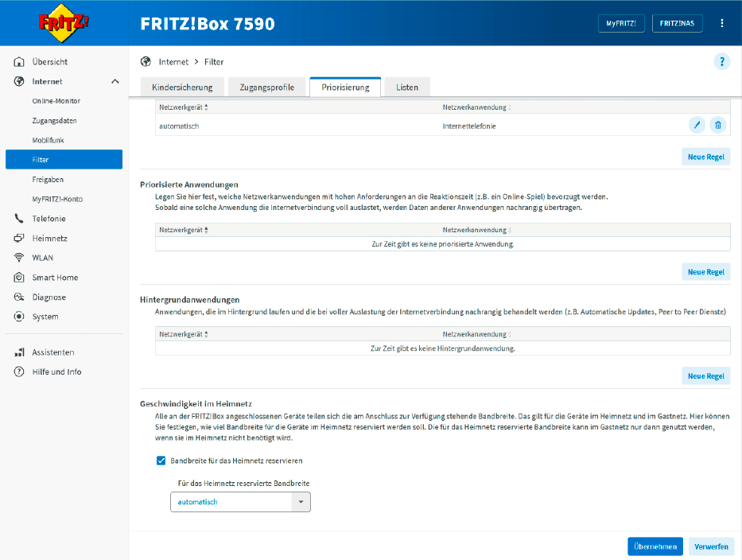The height and width of the screenshot is (560, 742).
Task: Delete the Internettelefonie rule with trash icon
Action: (x=718, y=126)
